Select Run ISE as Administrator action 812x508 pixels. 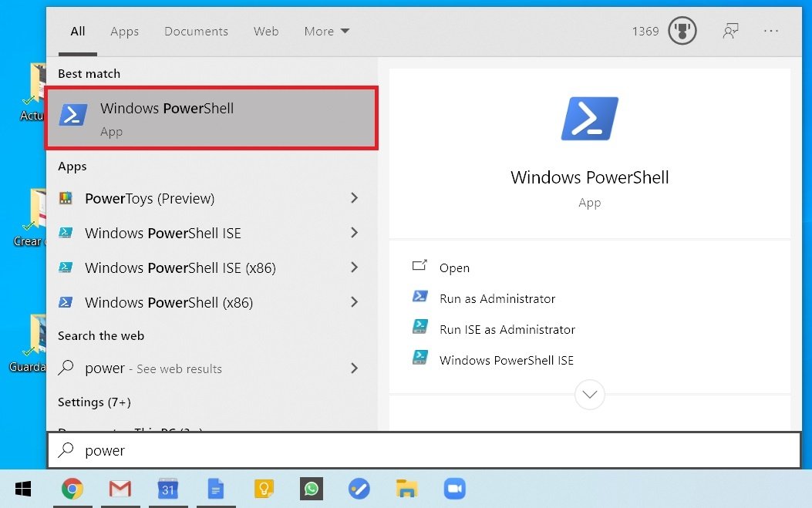point(507,329)
